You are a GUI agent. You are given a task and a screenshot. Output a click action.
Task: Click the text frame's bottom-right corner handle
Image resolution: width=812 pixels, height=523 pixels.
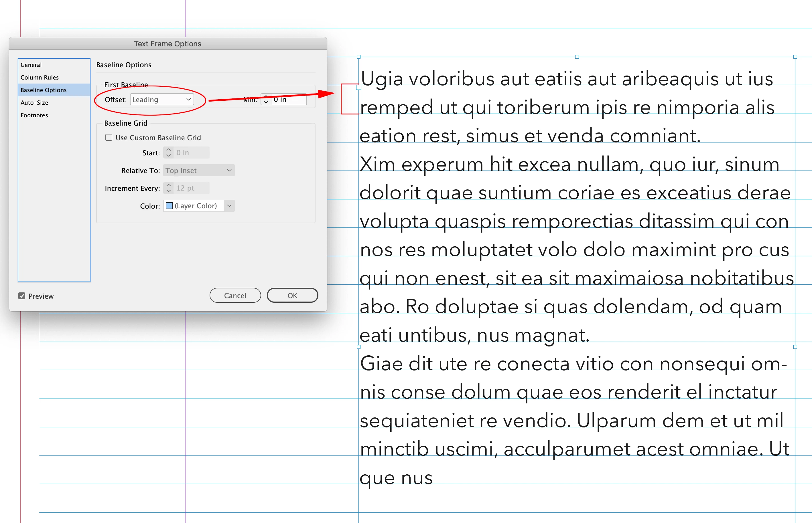click(795, 347)
